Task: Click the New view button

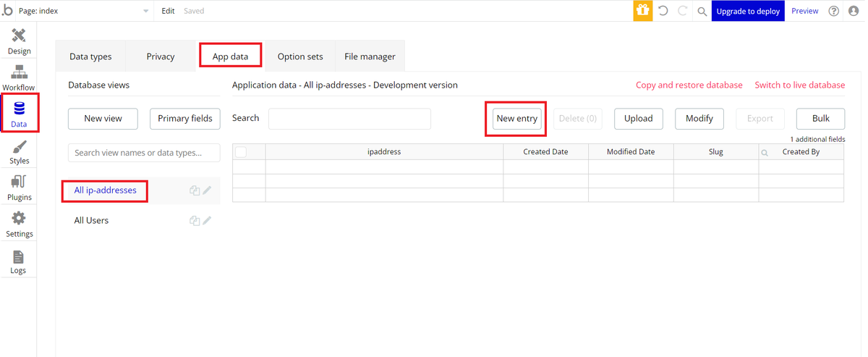Action: click(x=103, y=119)
